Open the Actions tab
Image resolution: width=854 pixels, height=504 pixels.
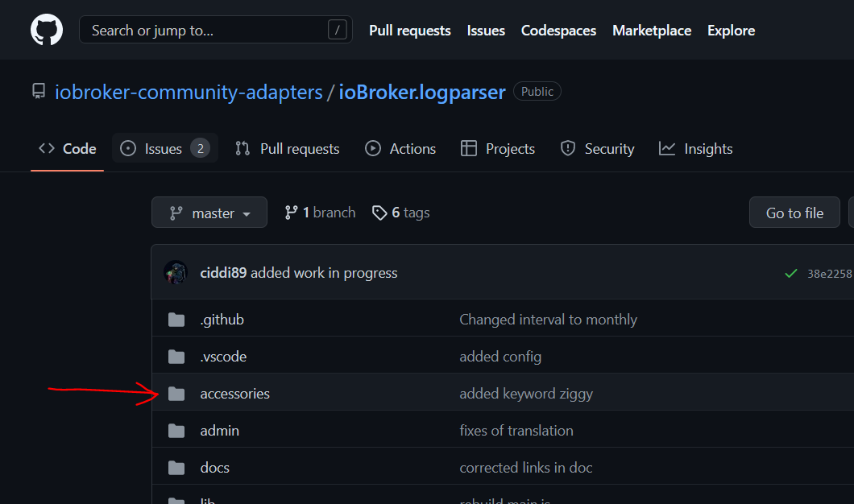[x=400, y=149]
